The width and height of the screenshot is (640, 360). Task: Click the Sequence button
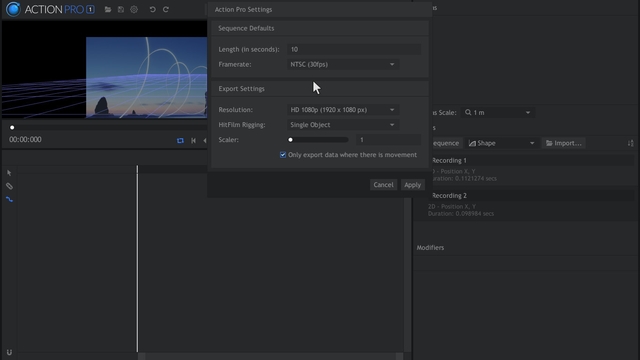446,143
